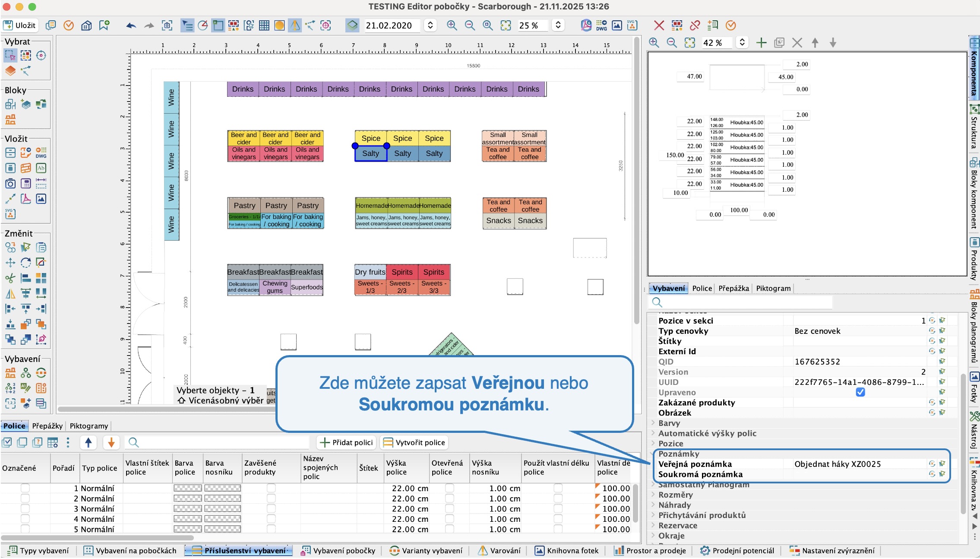Click Barva police swatch for shelf row 3
The width and height of the screenshot is (980, 559).
tap(188, 509)
